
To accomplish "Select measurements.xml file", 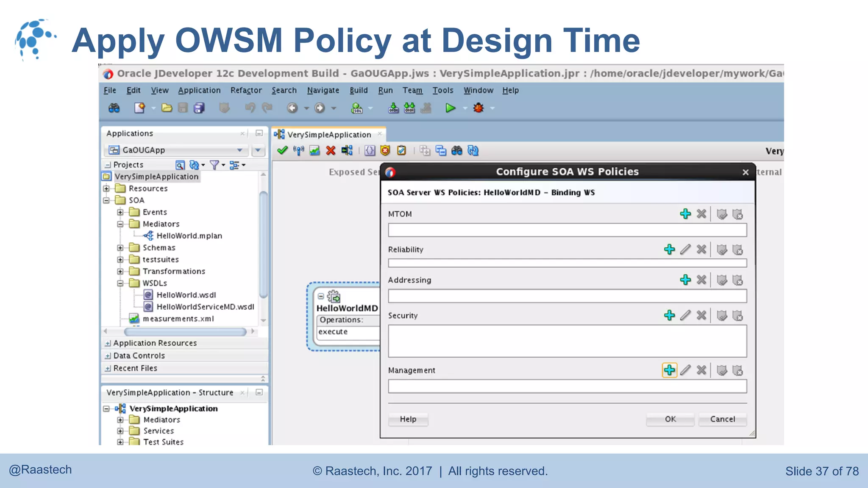I will click(x=178, y=319).
